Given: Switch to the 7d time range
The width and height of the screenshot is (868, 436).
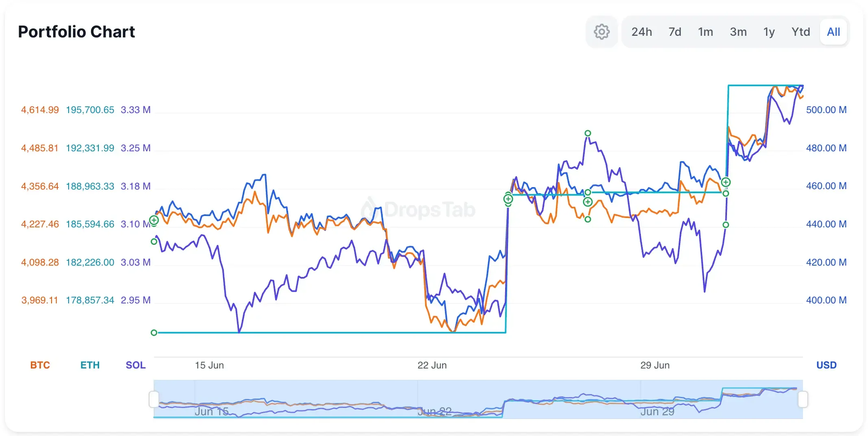Looking at the screenshot, I should (x=675, y=32).
